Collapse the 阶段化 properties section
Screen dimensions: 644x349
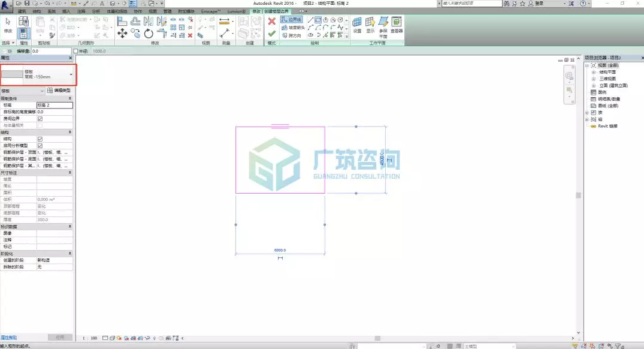click(x=70, y=254)
